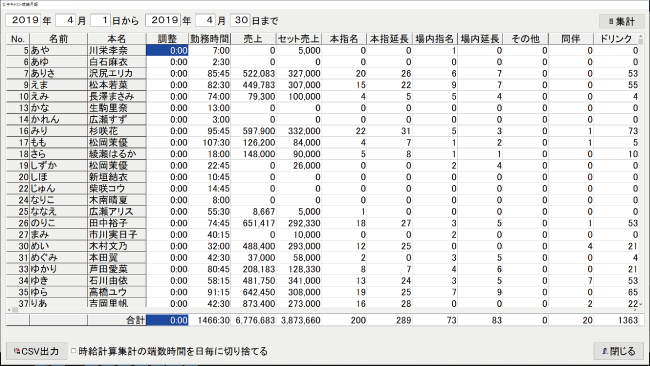This screenshot has height=366, width=650.
Task: Select total set sales 3,873,660
Action: (x=299, y=320)
